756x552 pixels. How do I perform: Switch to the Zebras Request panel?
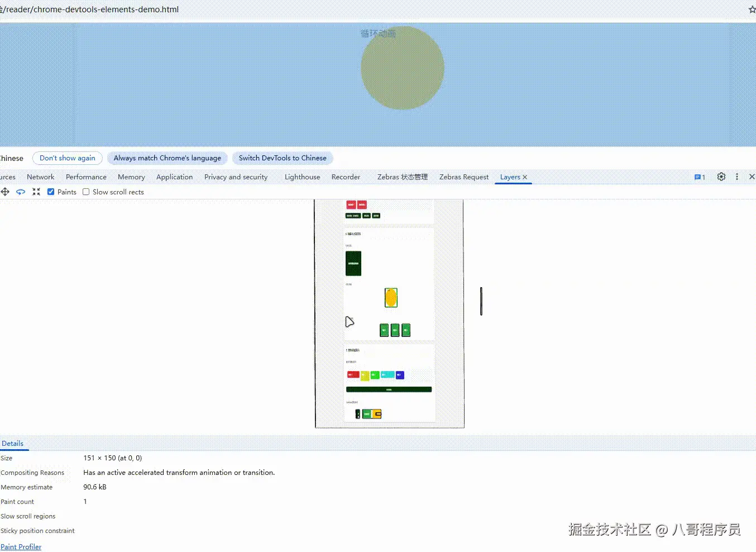point(463,177)
